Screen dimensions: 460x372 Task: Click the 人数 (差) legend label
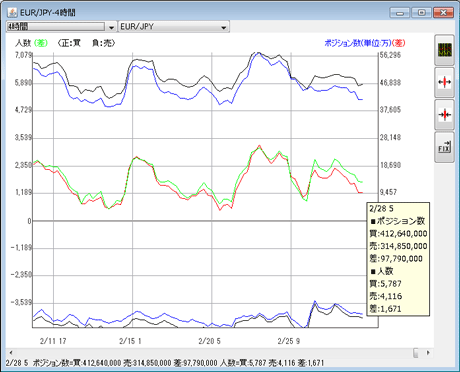[32, 43]
